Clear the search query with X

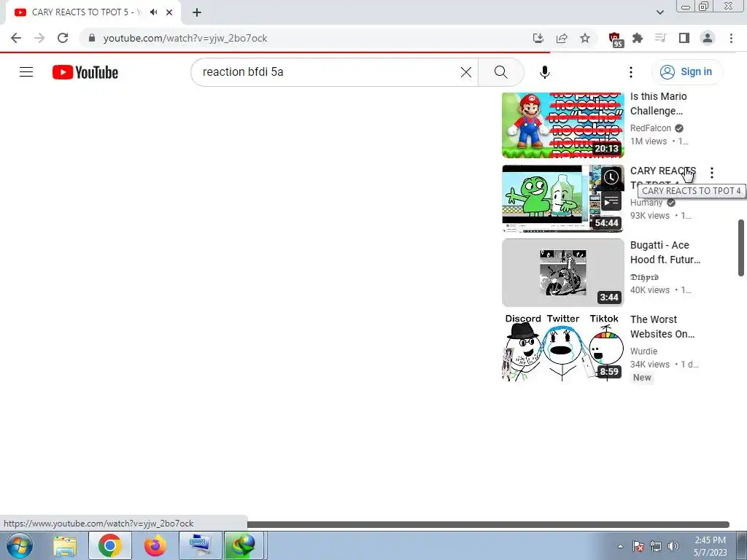coord(466,72)
